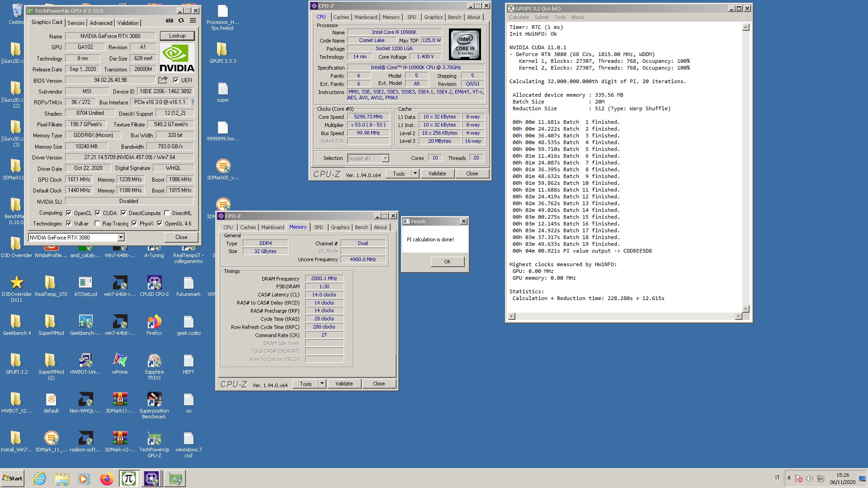Switch to Mainboard tab in top CPU-Z window
The height and width of the screenshot is (488, 868).
tap(366, 17)
